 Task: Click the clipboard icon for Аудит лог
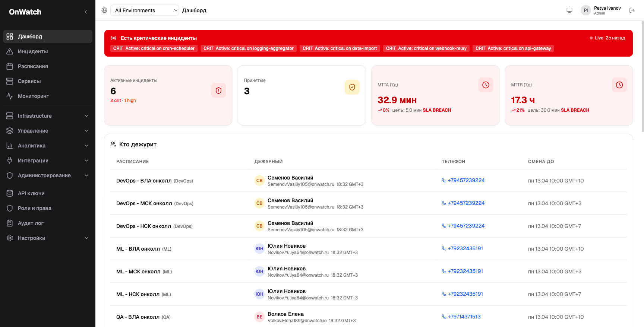pos(10,223)
